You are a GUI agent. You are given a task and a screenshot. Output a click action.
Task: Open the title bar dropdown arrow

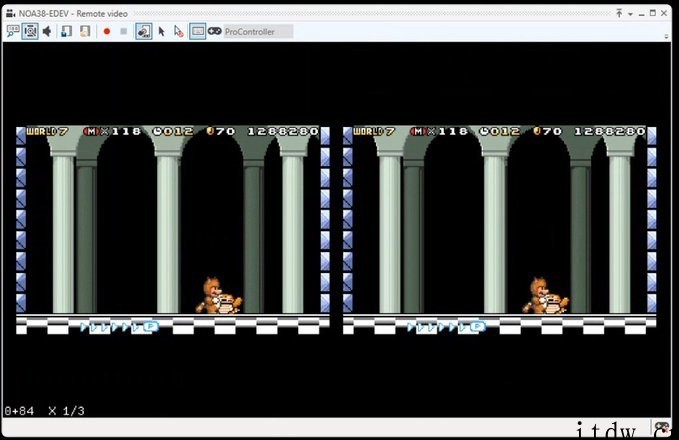point(630,14)
